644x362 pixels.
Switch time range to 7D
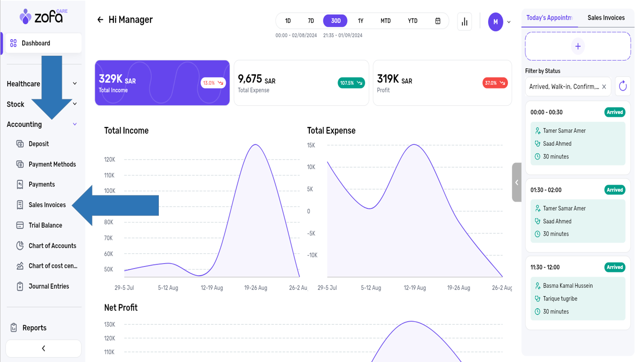[311, 21]
